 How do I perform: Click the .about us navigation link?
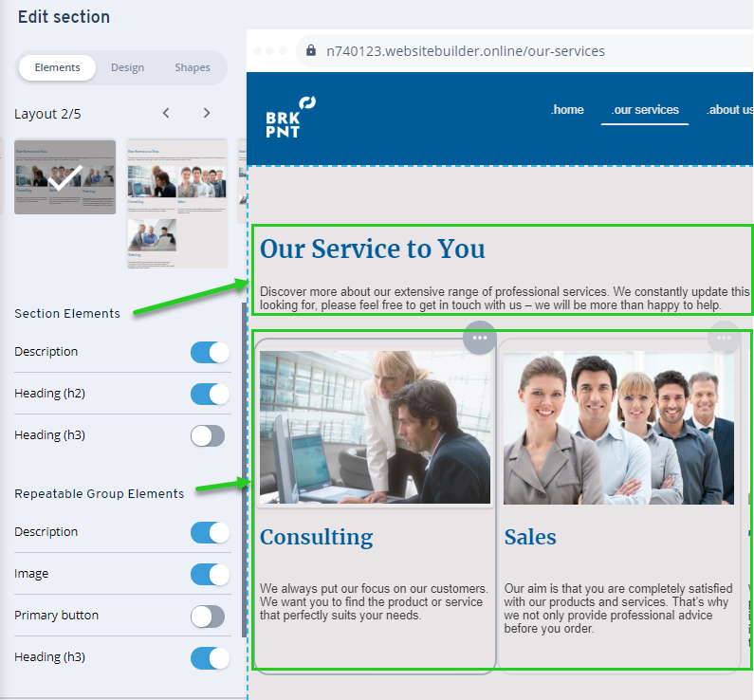click(729, 110)
